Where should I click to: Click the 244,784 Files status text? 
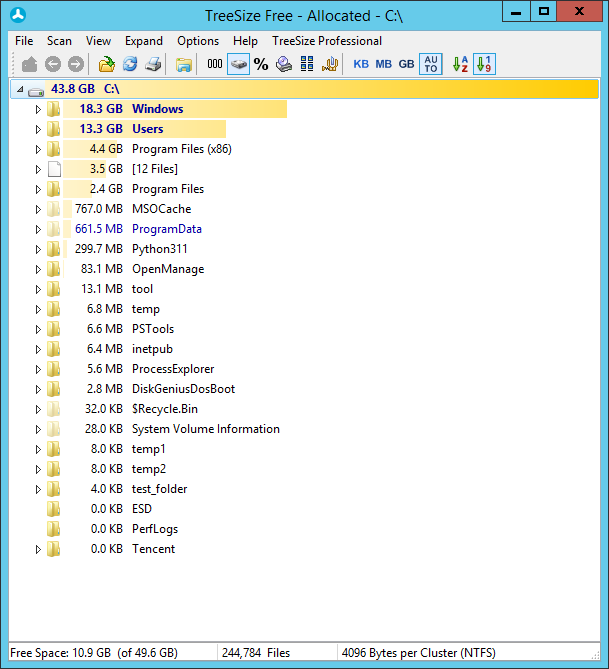(x=256, y=653)
